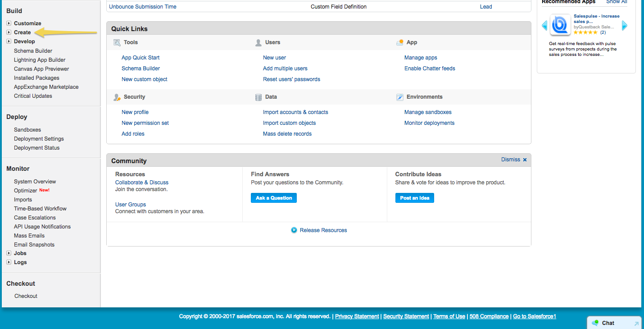Open Lightning App Builder

(x=40, y=60)
